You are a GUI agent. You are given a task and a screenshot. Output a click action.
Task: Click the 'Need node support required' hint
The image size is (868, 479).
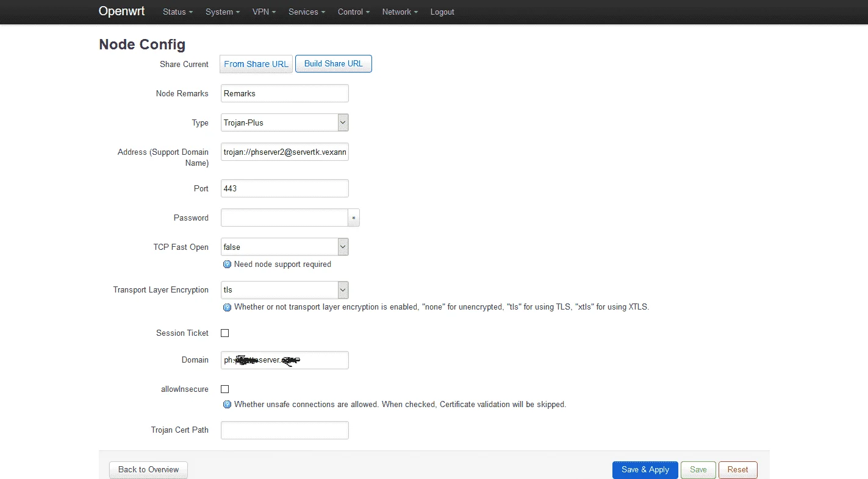[x=282, y=264]
